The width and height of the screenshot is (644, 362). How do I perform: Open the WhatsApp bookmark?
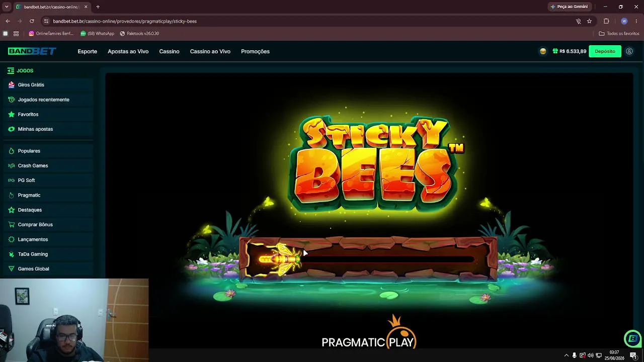(97, 34)
